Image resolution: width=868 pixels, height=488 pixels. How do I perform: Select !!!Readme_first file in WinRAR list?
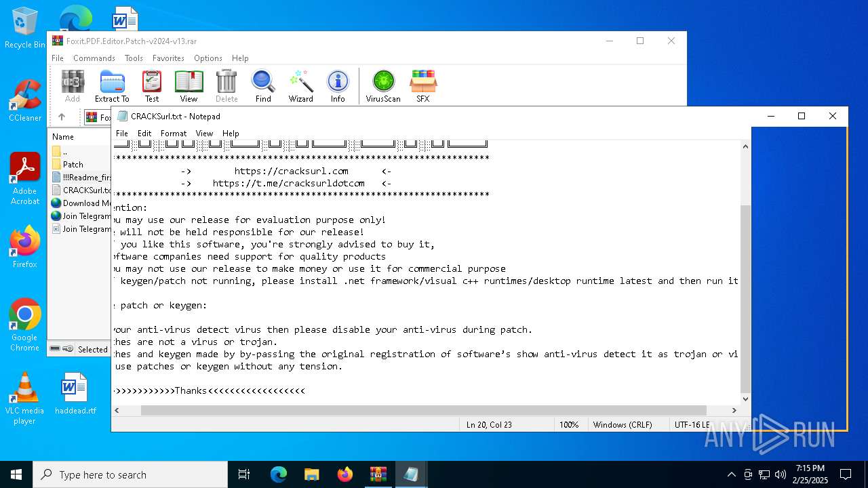(81, 177)
